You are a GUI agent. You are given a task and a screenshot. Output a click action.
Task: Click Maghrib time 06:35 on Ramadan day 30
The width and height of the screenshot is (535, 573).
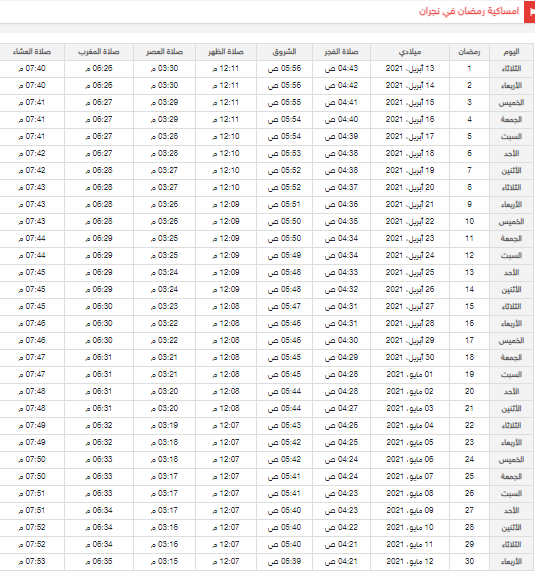click(99, 561)
